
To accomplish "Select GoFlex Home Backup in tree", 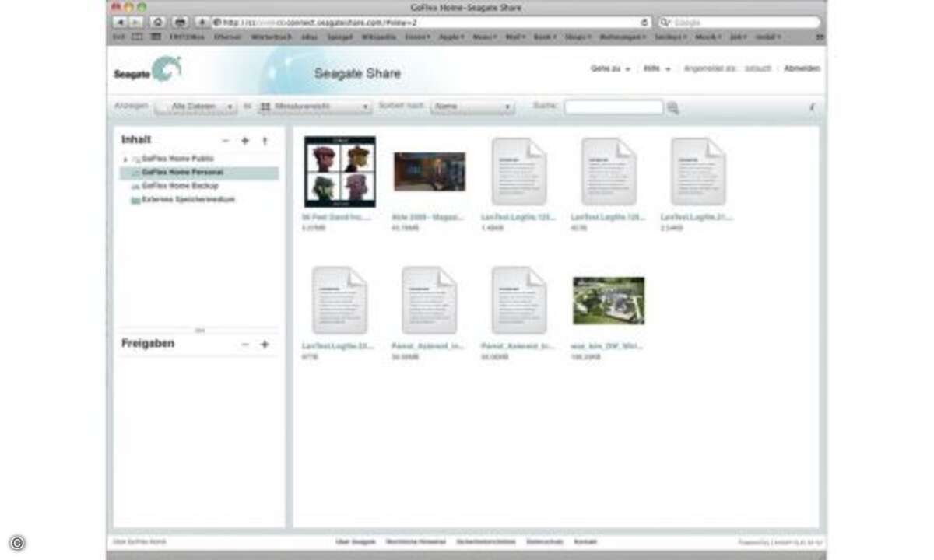I will pyautogui.click(x=180, y=187).
